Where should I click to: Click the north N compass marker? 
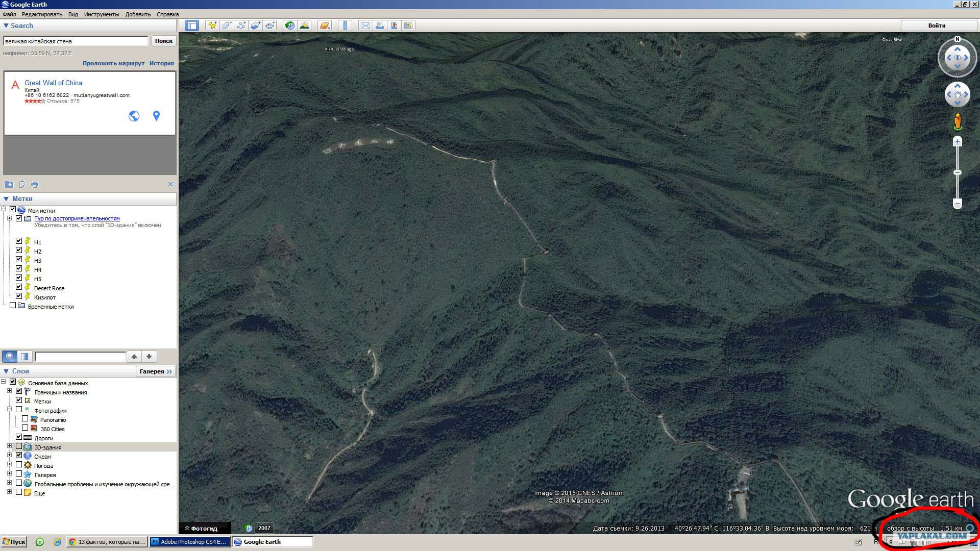tap(958, 39)
